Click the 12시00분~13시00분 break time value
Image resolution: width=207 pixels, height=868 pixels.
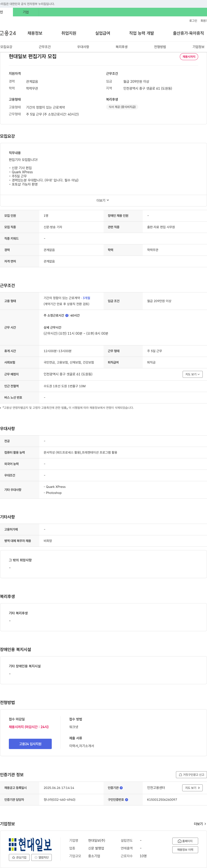tap(58, 351)
